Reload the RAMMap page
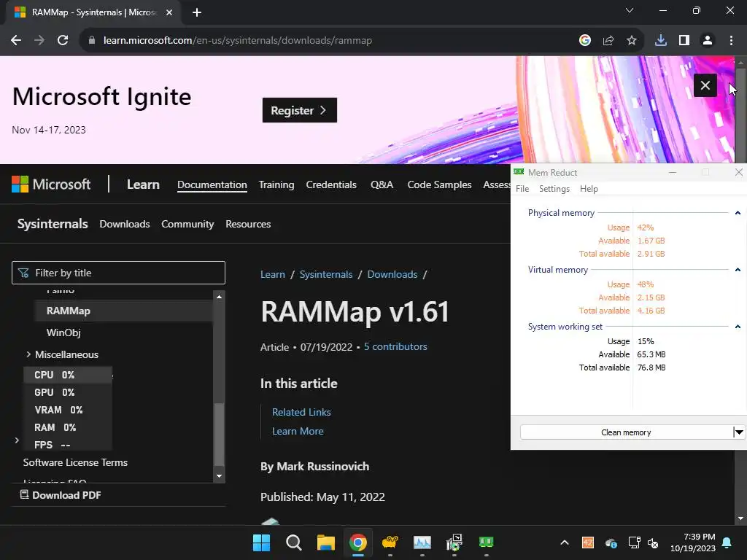This screenshot has height=560, width=747. [x=63, y=41]
